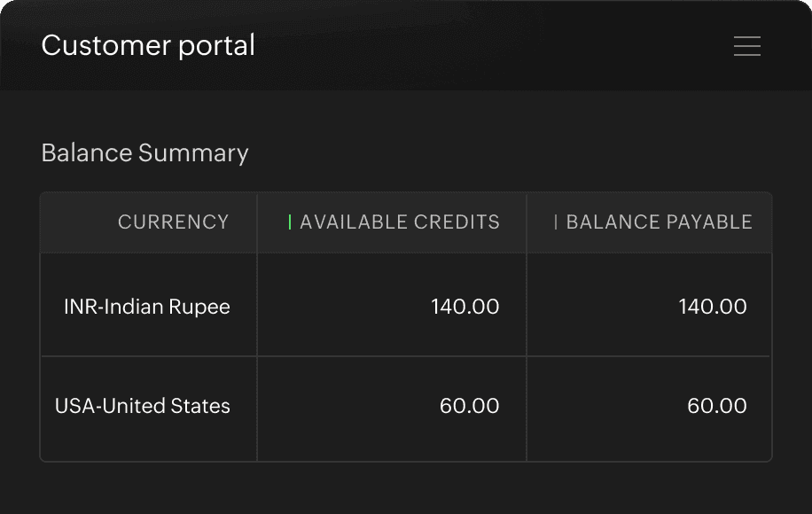Open the hamburger menu in the header
The width and height of the screenshot is (812, 514).
point(747,46)
